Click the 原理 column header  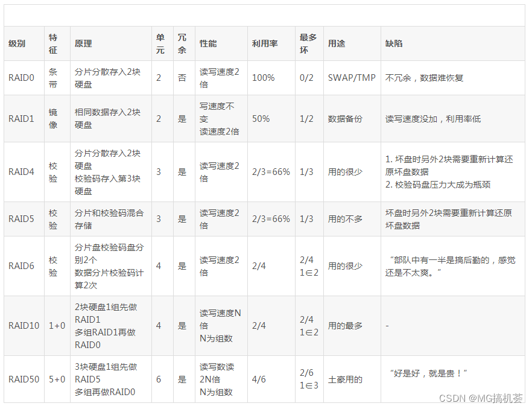tap(111, 43)
